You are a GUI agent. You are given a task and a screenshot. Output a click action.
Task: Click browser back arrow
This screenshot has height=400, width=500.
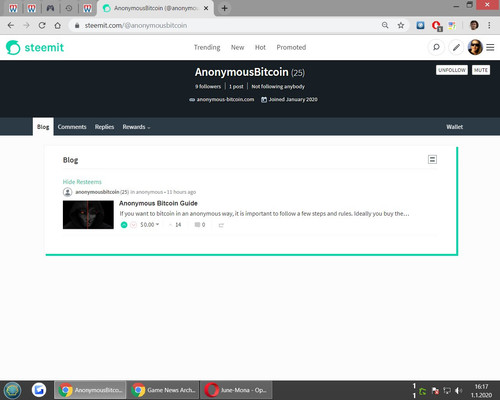11,25
